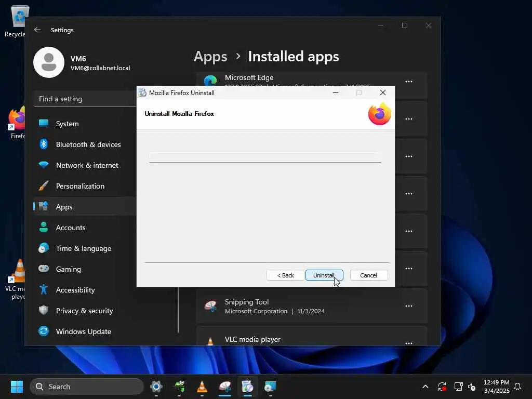Open Accounts settings
The width and height of the screenshot is (532, 399).
(x=85, y=228)
